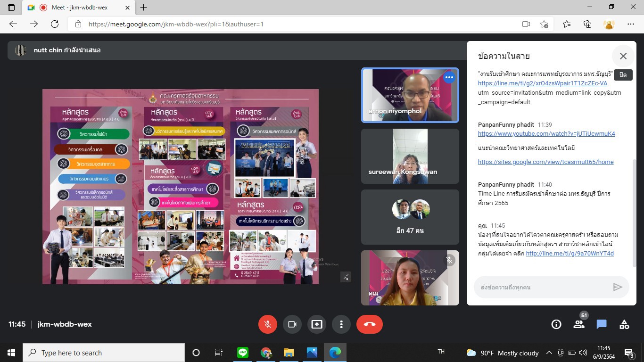Open the activities icon
Image resolution: width=644 pixels, height=362 pixels.
click(x=624, y=324)
